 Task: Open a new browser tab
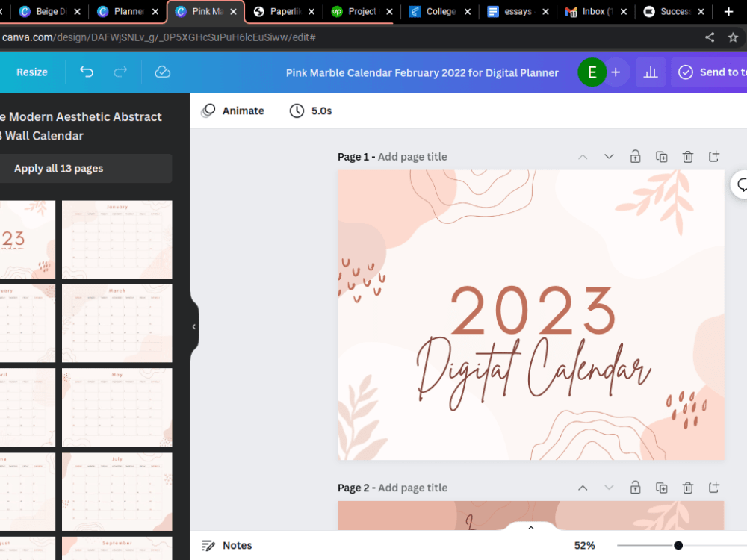click(728, 11)
